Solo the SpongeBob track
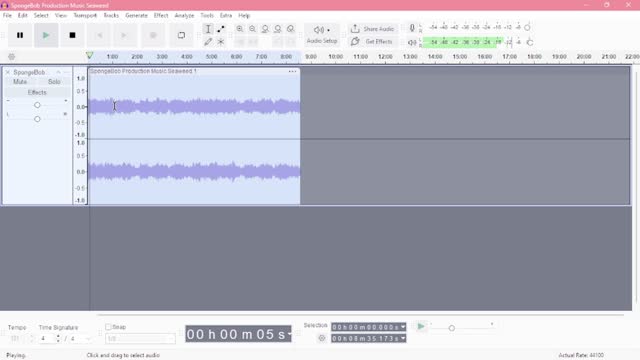Screen dimensions: 640x360 [54, 82]
